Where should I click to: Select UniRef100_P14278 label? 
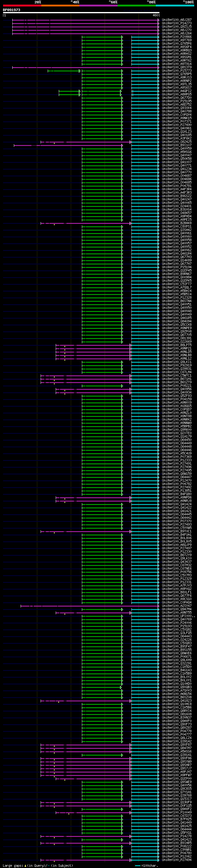click(x=177, y=836)
